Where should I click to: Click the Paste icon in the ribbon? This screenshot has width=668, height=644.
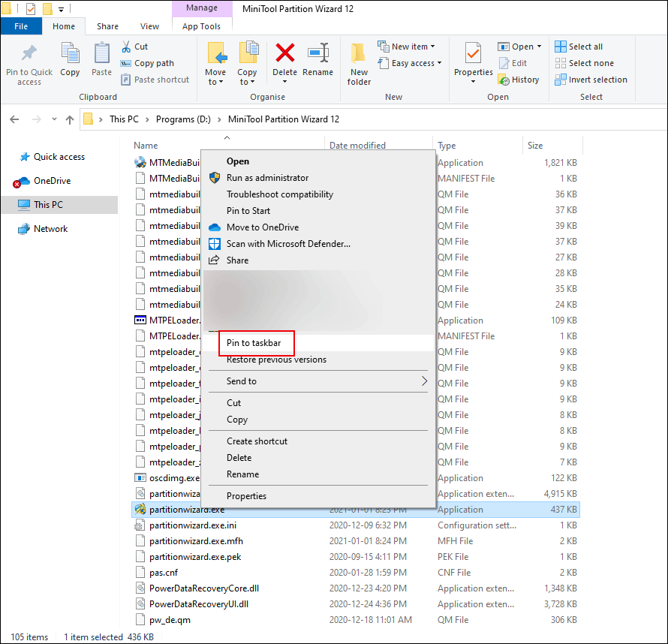click(x=102, y=55)
